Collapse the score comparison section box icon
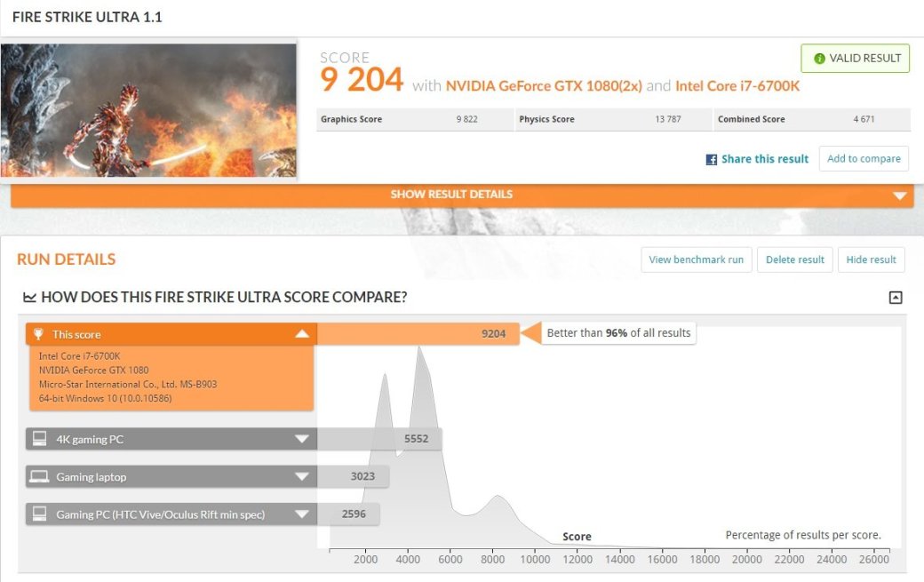Viewport: 924px width, 582px height. tap(896, 298)
